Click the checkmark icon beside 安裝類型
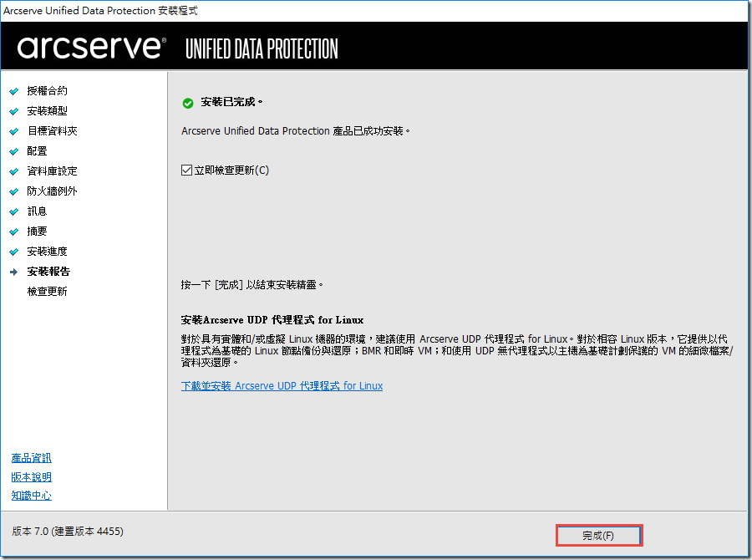This screenshot has height=560, width=752. [x=14, y=111]
